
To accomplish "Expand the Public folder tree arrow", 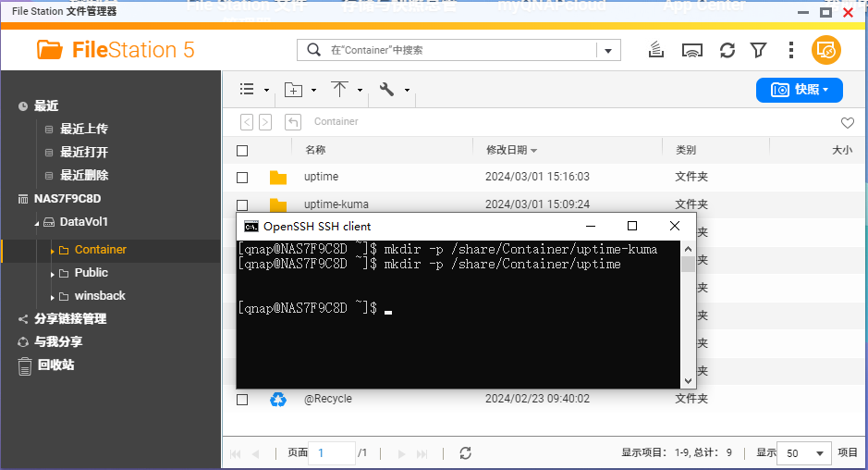I will pyautogui.click(x=53, y=275).
